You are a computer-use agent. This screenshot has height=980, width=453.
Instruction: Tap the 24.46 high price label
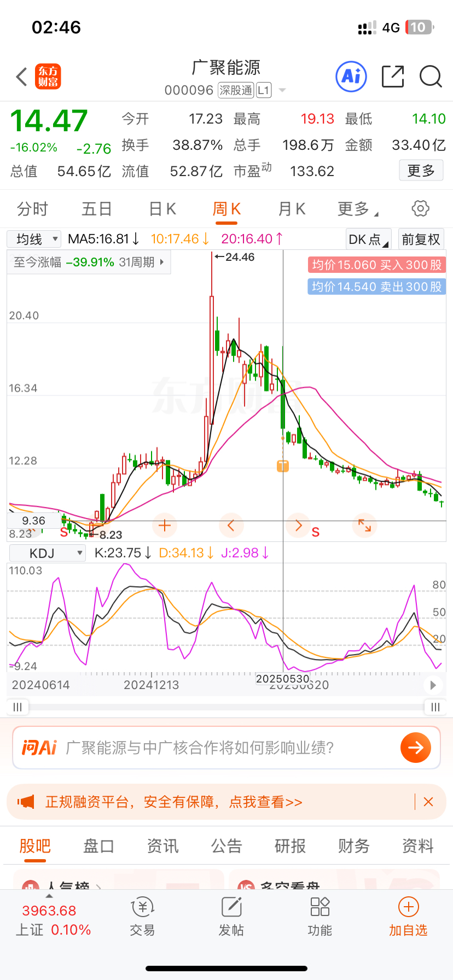tap(235, 257)
